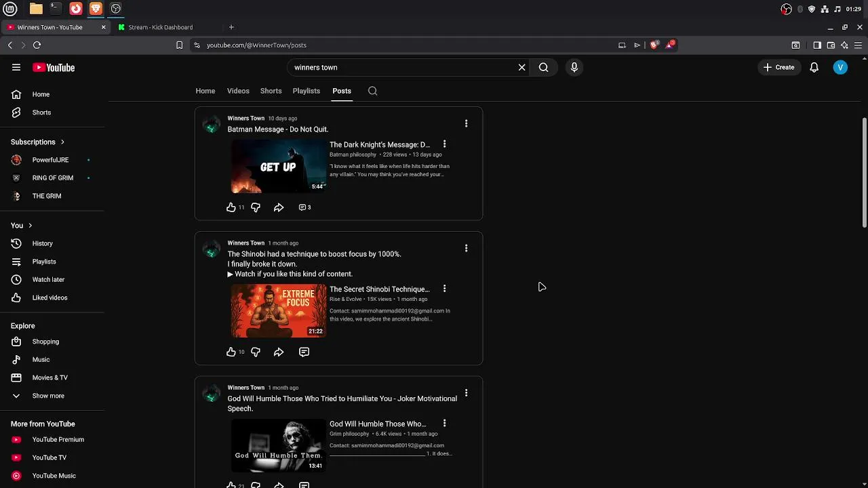Click Winners Town author on Batman post
This screenshot has height=488, width=868.
click(246, 118)
